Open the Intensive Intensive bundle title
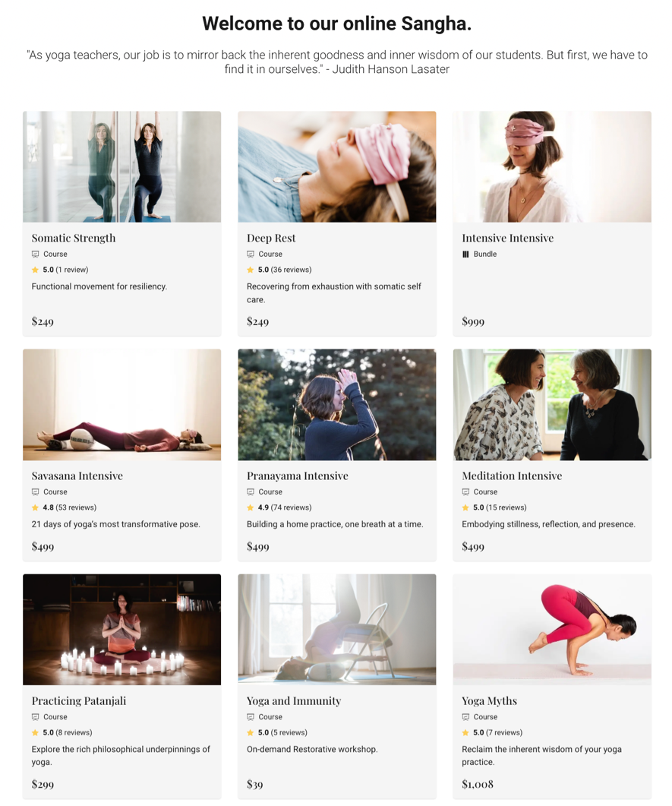 click(x=507, y=238)
